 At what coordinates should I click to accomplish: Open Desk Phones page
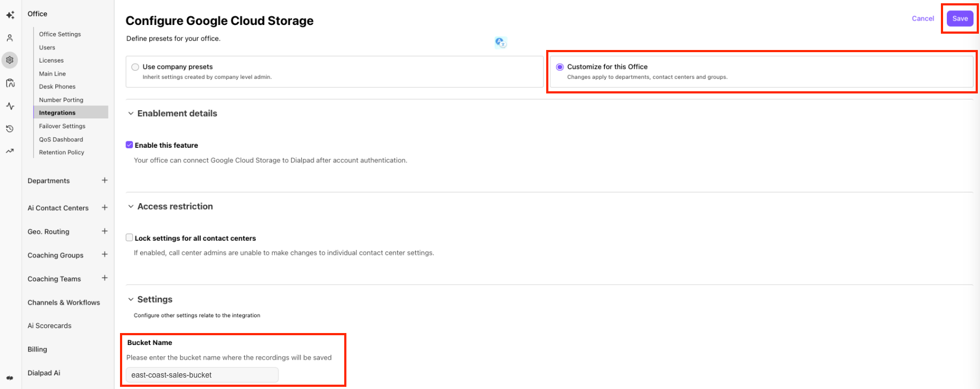(57, 87)
